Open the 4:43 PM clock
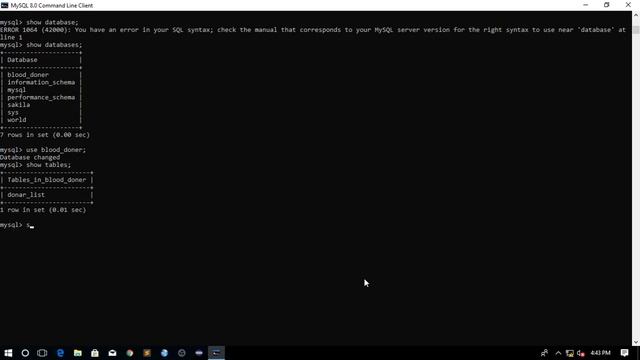The height and width of the screenshot is (360, 640). tap(600, 353)
